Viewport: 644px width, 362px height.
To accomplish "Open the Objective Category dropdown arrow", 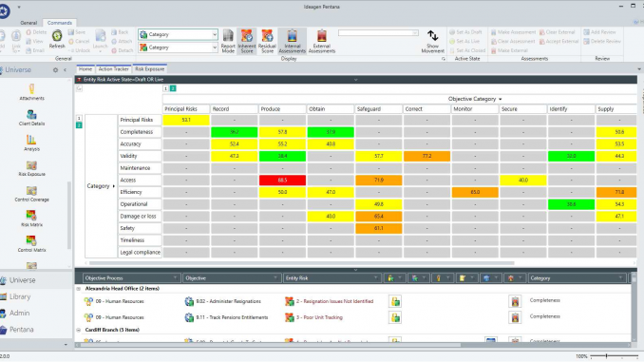I will tap(501, 99).
